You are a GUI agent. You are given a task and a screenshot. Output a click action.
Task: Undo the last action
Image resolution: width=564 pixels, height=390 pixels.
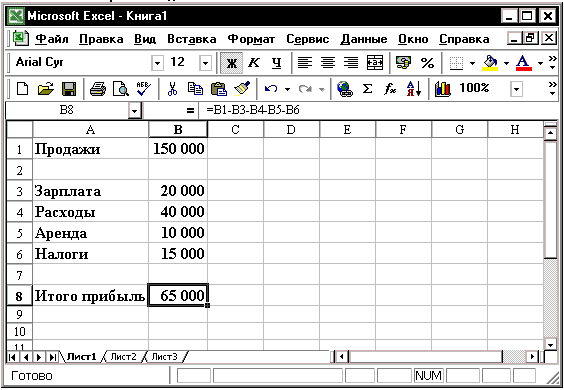[271, 89]
